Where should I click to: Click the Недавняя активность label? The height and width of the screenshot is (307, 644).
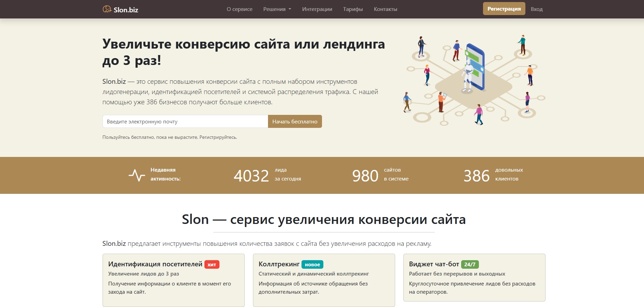click(165, 174)
